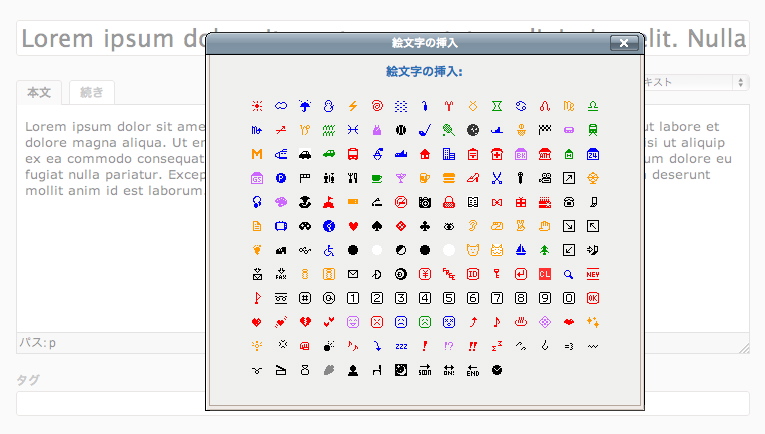Pick the purple BK bank emoji

pos(521,154)
